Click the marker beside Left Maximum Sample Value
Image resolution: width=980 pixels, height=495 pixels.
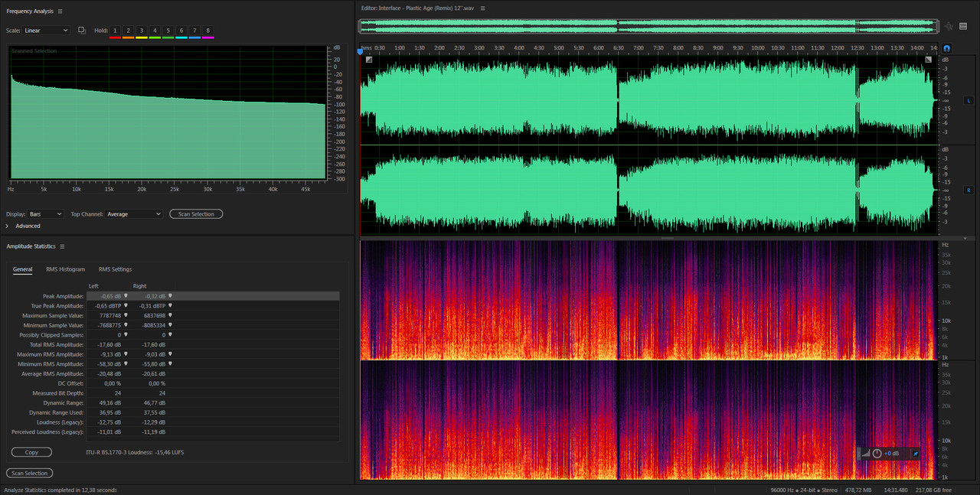click(x=126, y=315)
